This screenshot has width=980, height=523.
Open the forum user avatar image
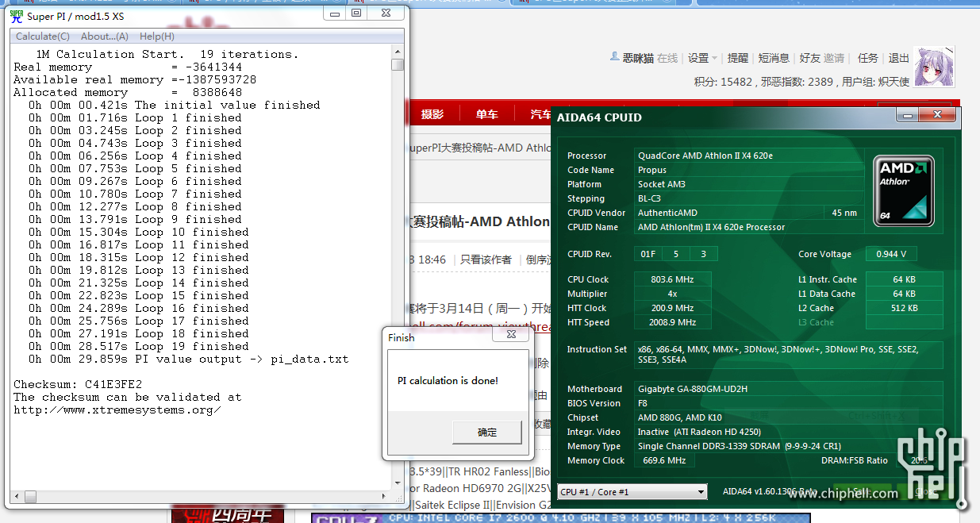click(x=934, y=67)
